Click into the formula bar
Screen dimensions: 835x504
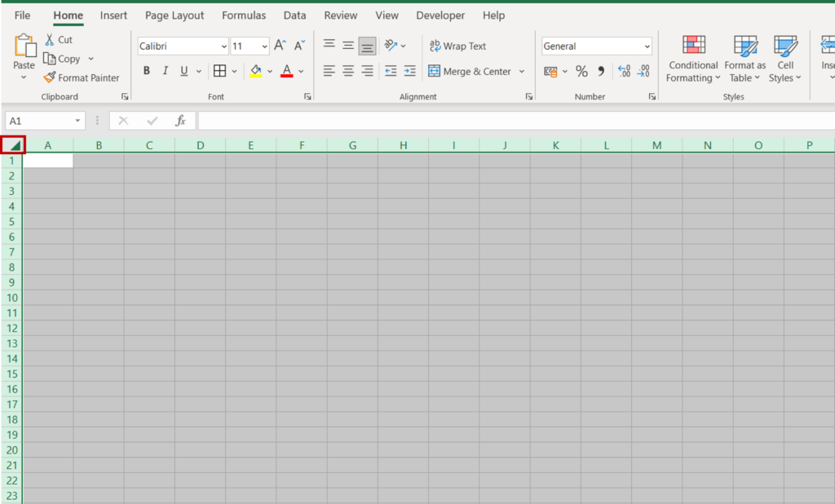(x=516, y=121)
